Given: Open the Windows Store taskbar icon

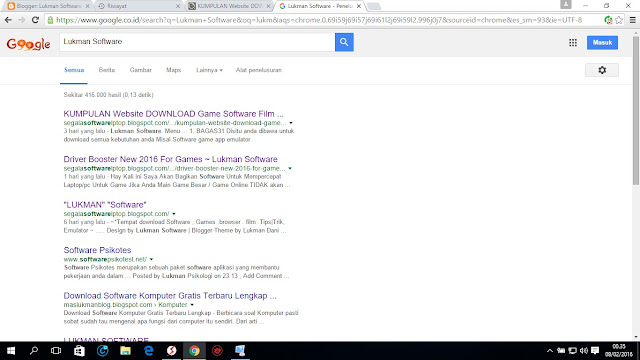Looking at the screenshot, I should 79,351.
